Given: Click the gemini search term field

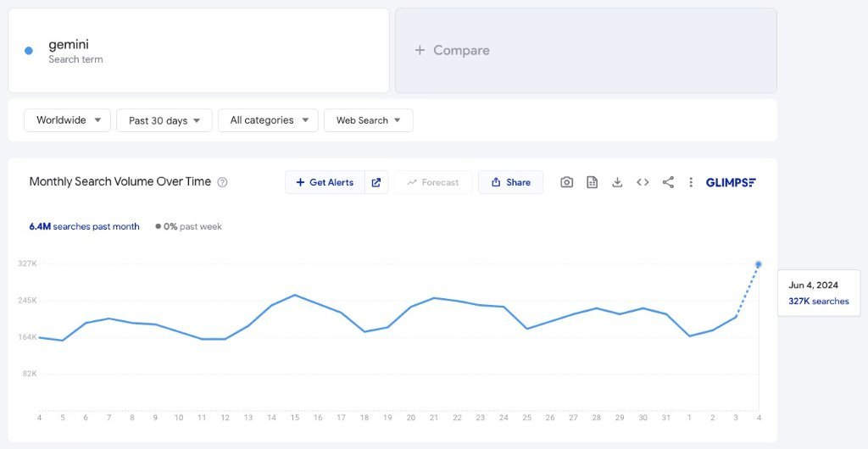Looking at the screenshot, I should coord(199,50).
